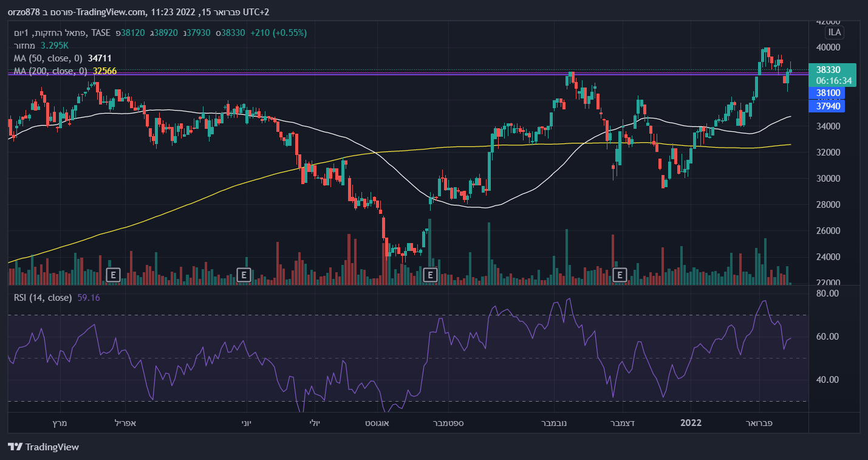Click the אפריל label on the time axis
The image size is (868, 460).
[x=126, y=422]
